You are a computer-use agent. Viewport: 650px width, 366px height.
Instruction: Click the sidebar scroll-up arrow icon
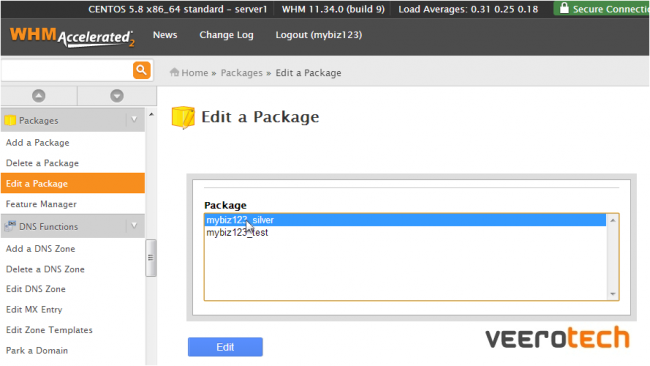(x=39, y=96)
